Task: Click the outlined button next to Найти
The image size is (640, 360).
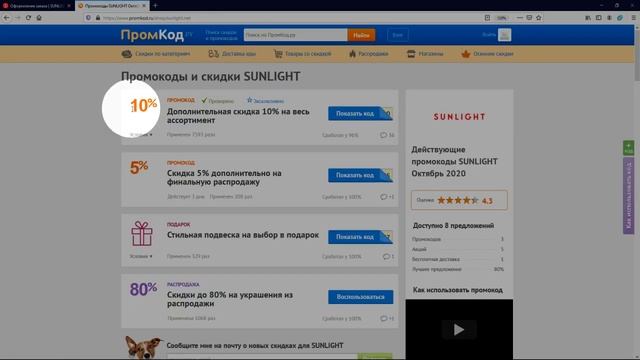Action: (397, 35)
